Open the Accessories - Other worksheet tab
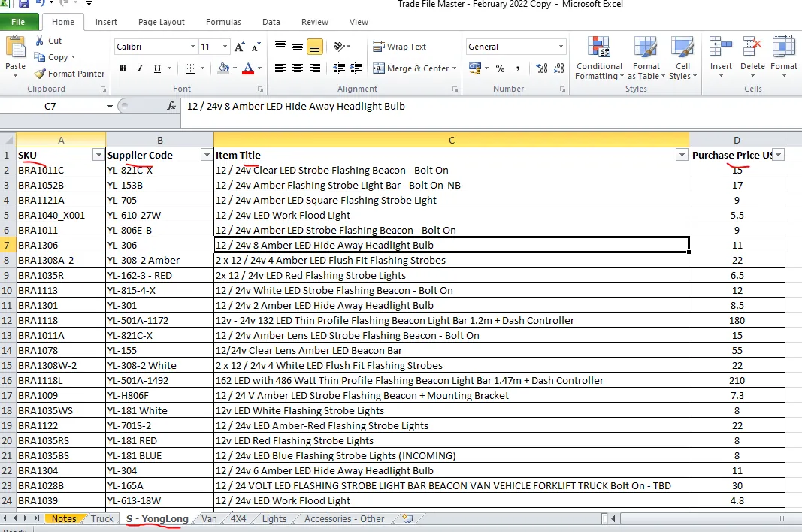The image size is (802, 532). click(344, 518)
